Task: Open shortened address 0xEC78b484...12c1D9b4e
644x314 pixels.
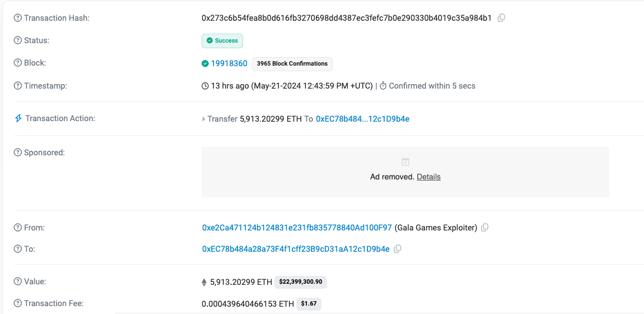Action: pos(362,119)
